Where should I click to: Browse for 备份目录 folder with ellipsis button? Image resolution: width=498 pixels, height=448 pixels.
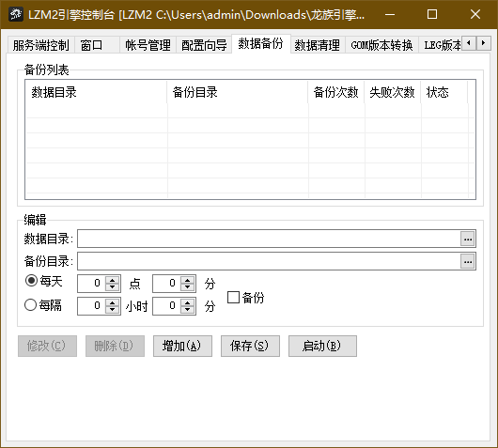(x=468, y=261)
